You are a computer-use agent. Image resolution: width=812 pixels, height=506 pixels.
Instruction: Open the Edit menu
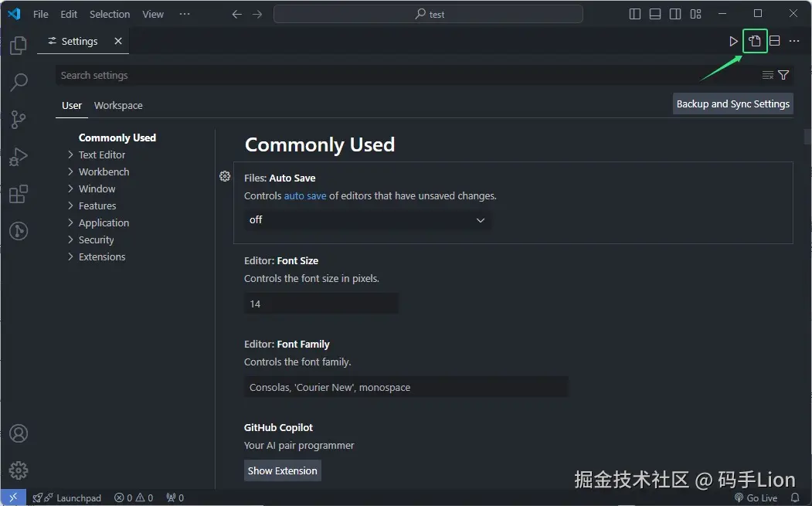coord(68,15)
